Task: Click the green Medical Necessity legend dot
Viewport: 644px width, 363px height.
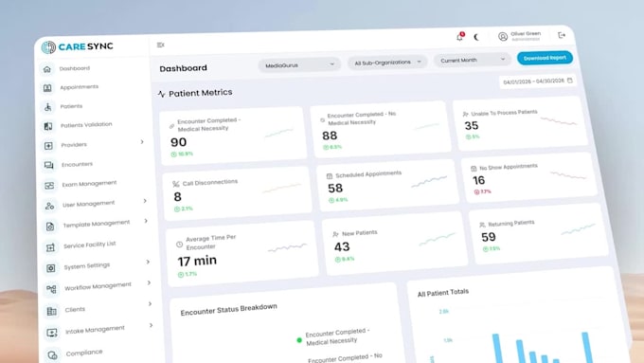Action: [x=299, y=340]
